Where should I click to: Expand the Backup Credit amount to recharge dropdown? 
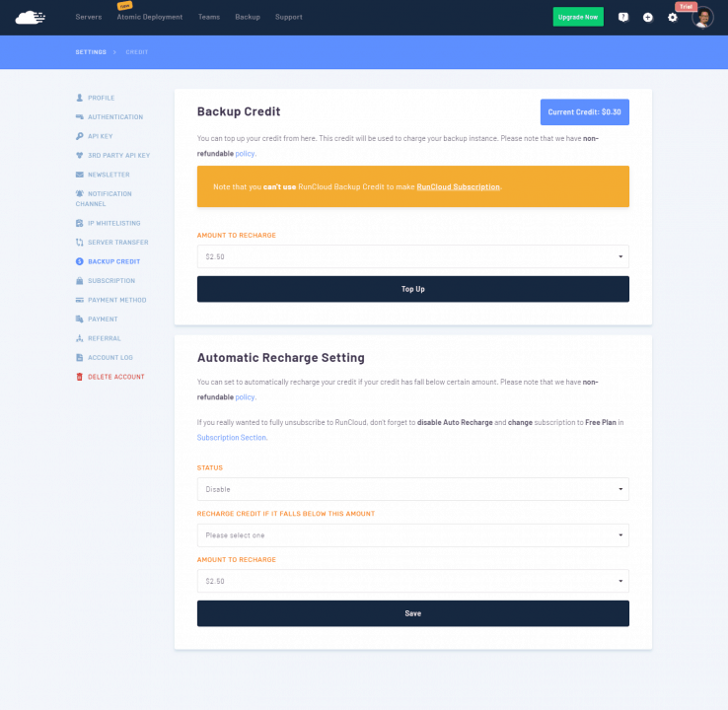412,256
